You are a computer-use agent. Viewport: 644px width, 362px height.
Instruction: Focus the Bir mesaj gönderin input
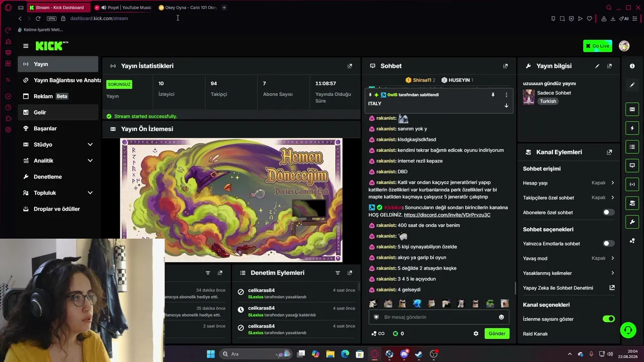(x=438, y=317)
